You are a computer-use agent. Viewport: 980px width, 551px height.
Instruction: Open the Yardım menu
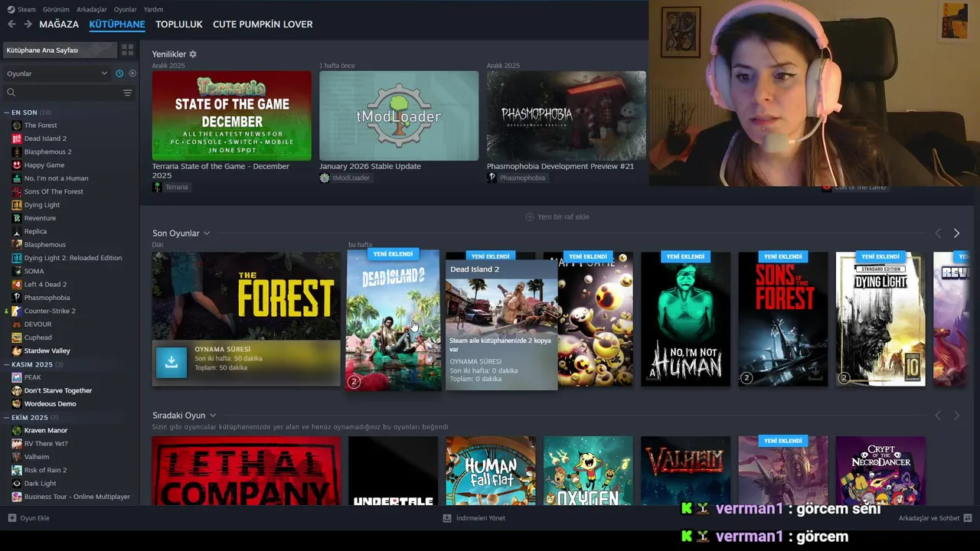pos(153,9)
